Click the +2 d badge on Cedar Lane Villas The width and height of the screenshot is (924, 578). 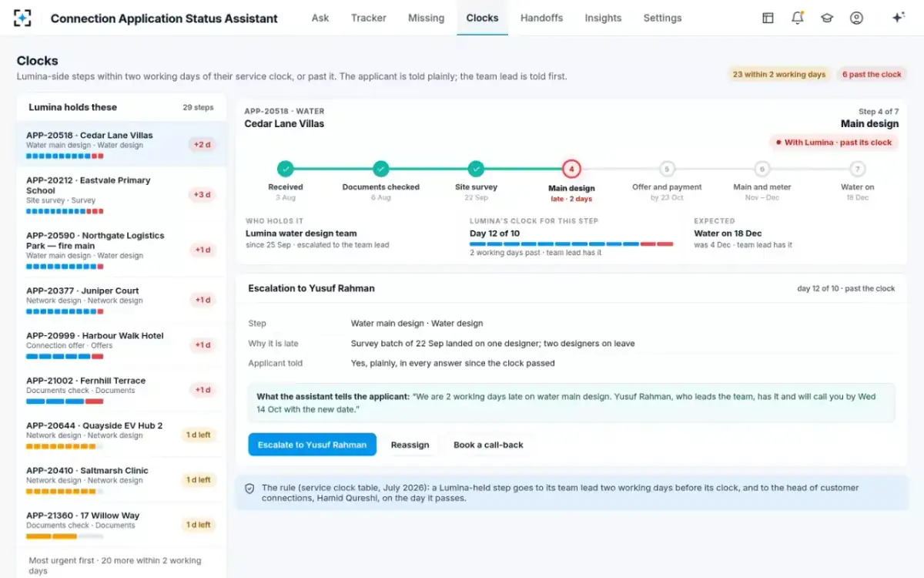tap(203, 144)
